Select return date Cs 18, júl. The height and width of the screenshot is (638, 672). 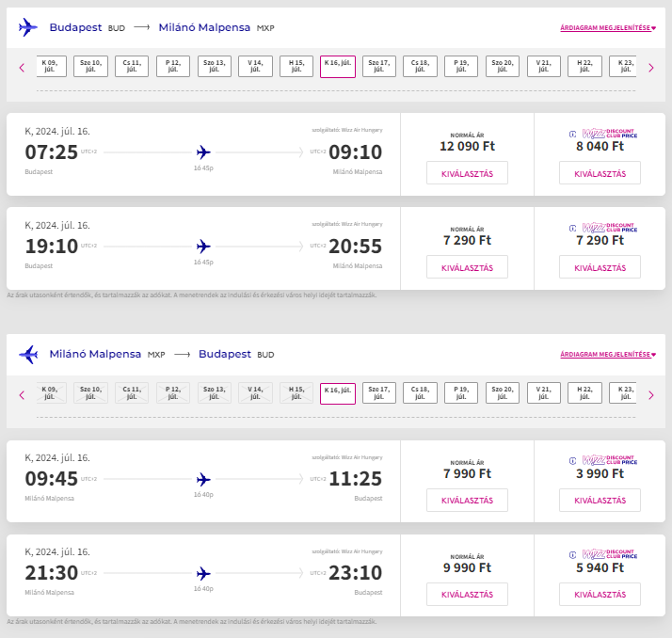[422, 393]
